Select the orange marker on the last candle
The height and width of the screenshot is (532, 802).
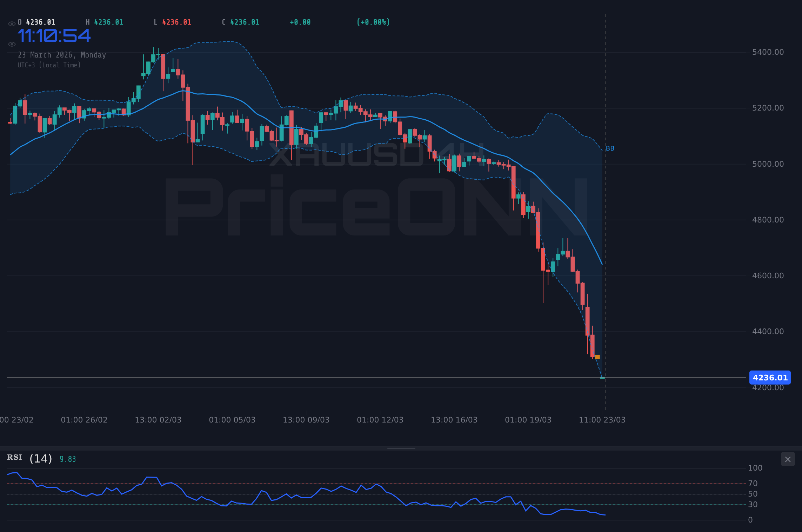[x=597, y=357]
